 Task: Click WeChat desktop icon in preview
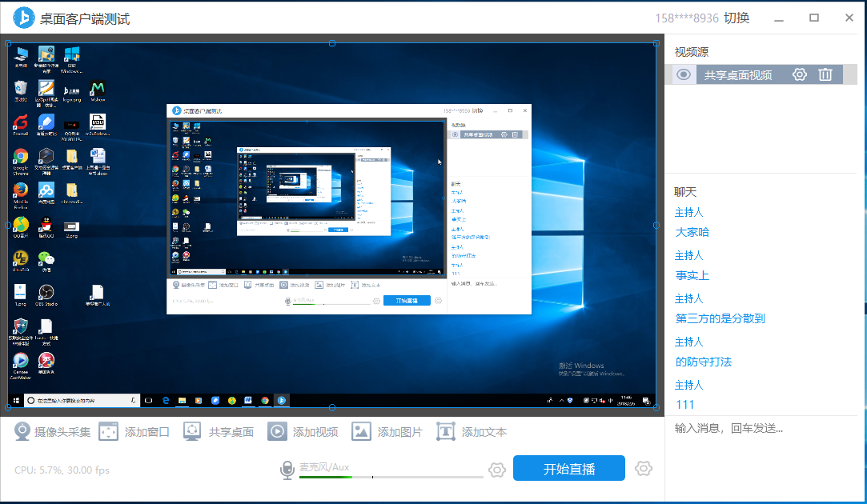click(46, 261)
